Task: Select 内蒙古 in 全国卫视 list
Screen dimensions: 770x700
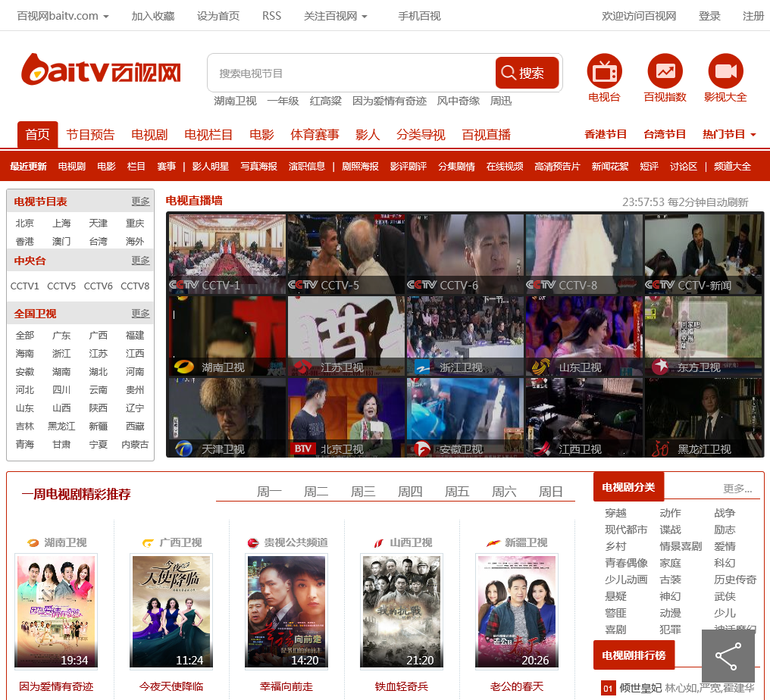Action: click(x=135, y=444)
